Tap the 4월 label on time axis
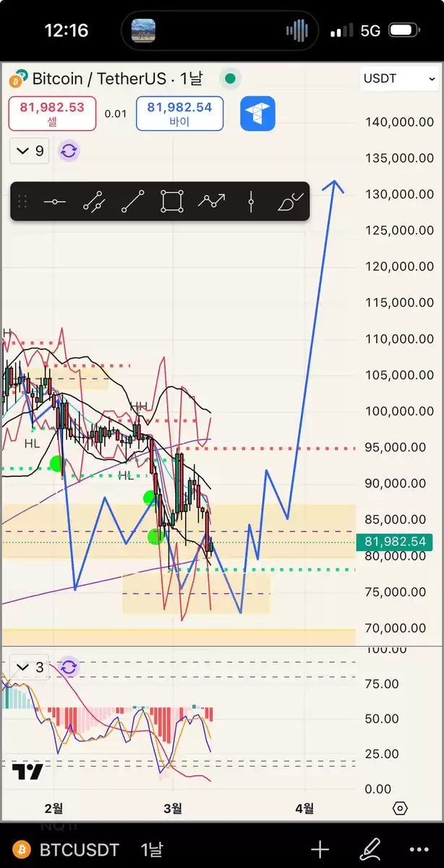This screenshot has height=868, width=444. coord(304,808)
